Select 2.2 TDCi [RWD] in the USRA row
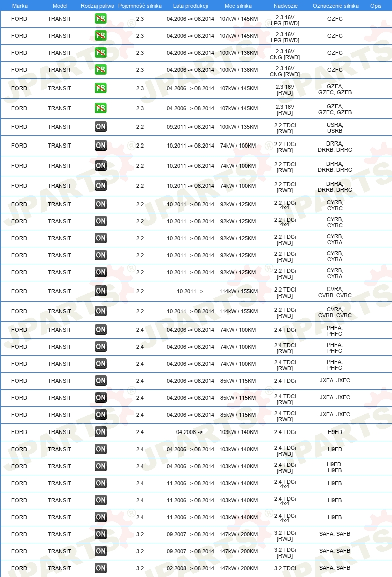Image resolution: width=392 pixels, height=577 pixels. (285, 128)
